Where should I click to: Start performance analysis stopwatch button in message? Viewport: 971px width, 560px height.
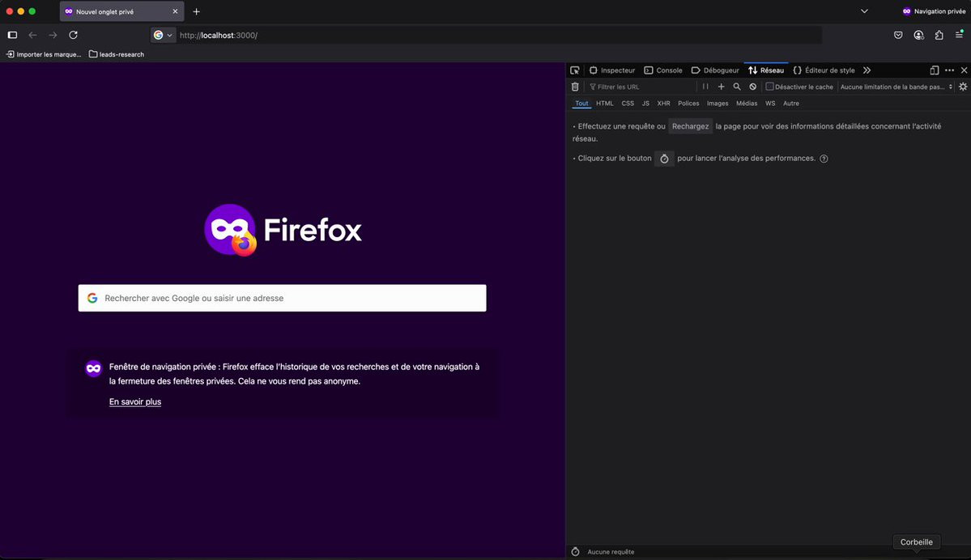664,159
